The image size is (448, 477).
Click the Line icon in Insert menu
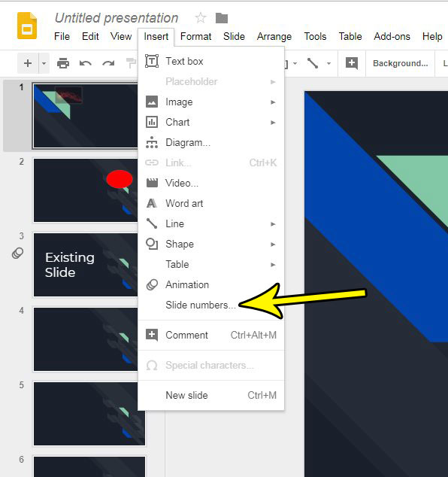click(152, 223)
